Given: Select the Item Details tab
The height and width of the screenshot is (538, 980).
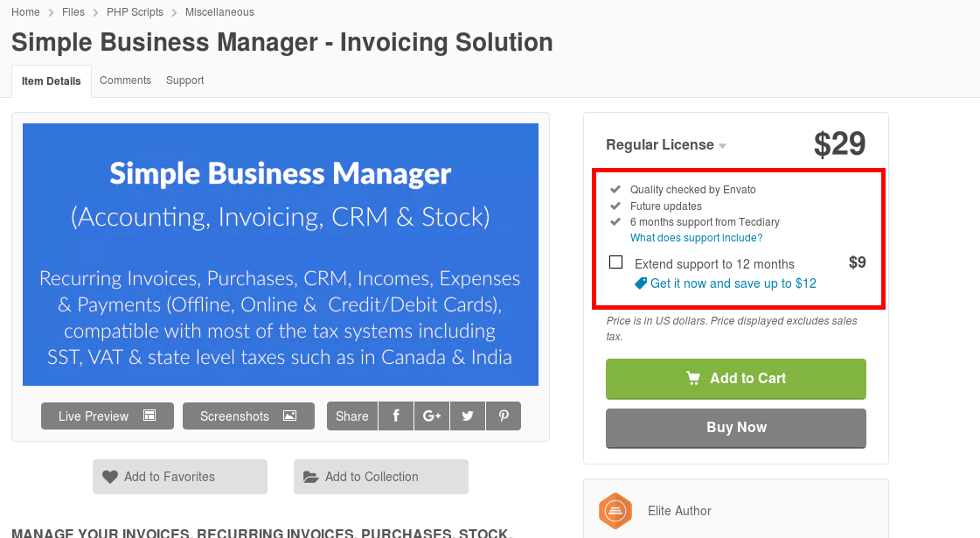Looking at the screenshot, I should 51,81.
